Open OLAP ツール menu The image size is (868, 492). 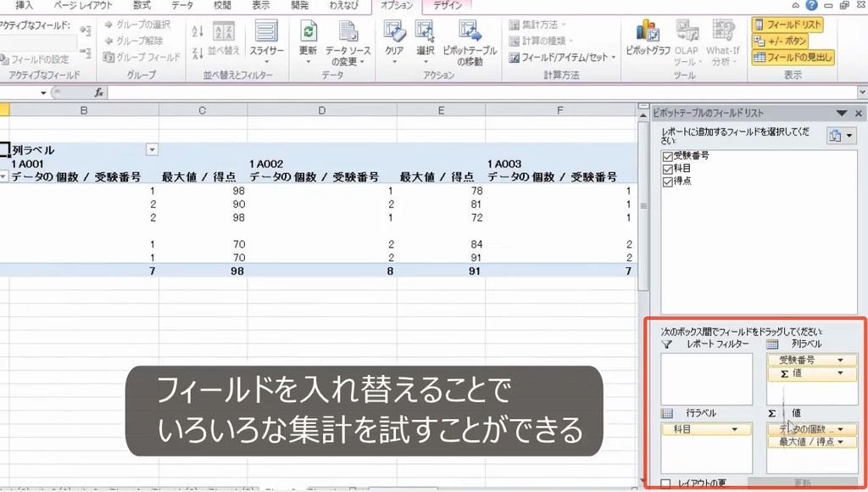tap(687, 42)
